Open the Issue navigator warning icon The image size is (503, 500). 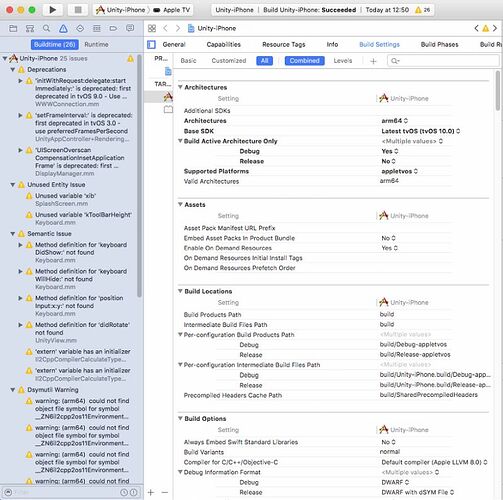63,29
